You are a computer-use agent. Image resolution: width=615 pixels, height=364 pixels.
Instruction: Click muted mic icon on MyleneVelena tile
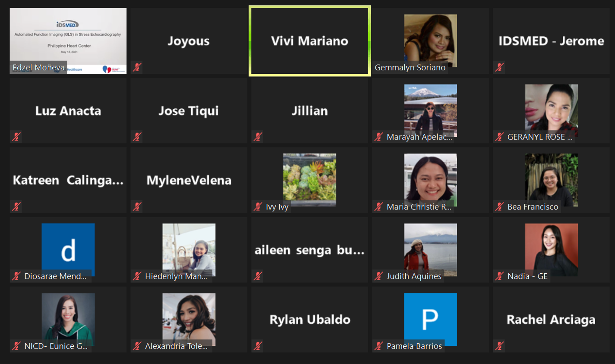[137, 206]
